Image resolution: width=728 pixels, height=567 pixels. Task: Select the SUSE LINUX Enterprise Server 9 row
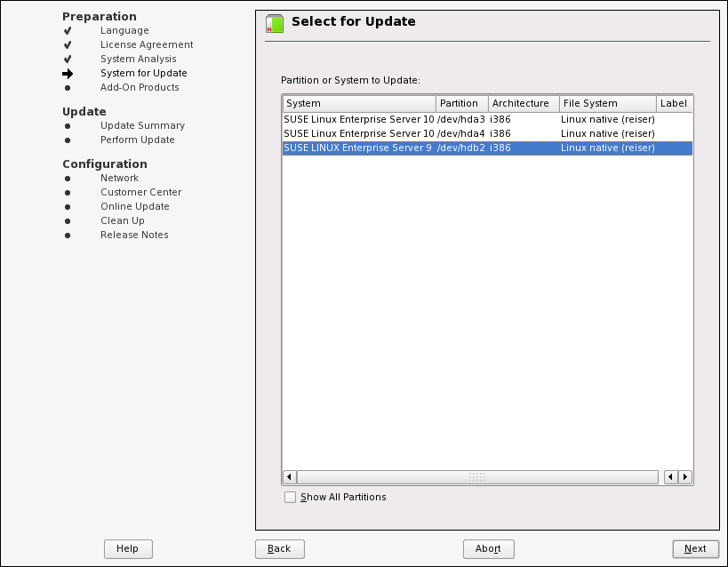[x=487, y=148]
